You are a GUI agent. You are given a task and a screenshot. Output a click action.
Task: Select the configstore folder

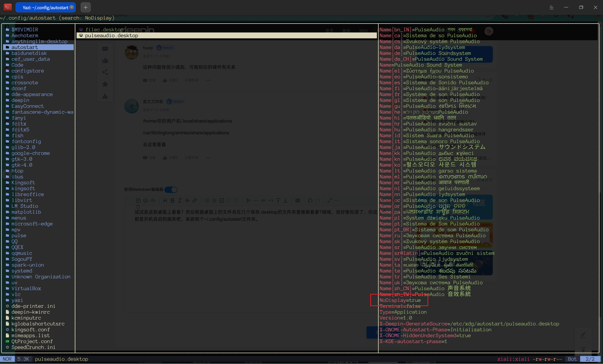point(38,71)
